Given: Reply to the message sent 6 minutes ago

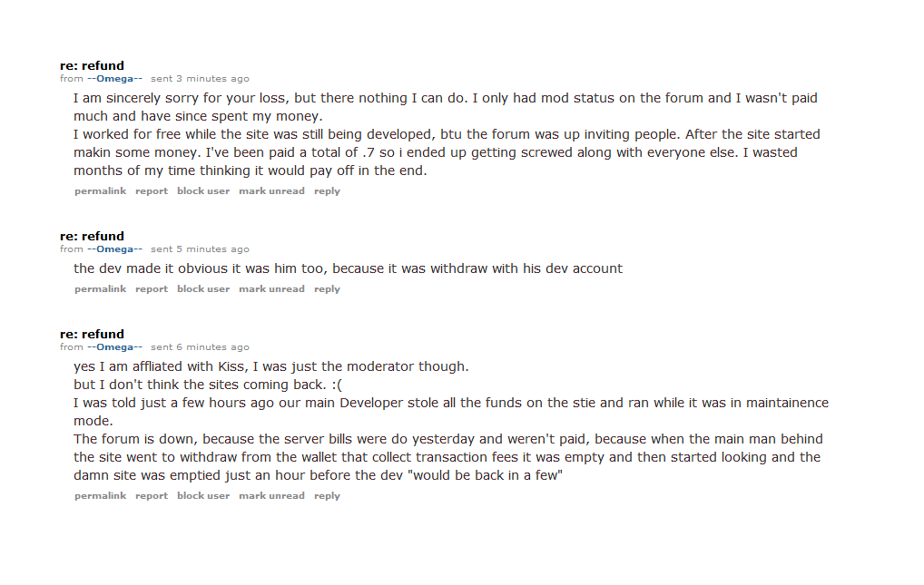Looking at the screenshot, I should click(327, 496).
